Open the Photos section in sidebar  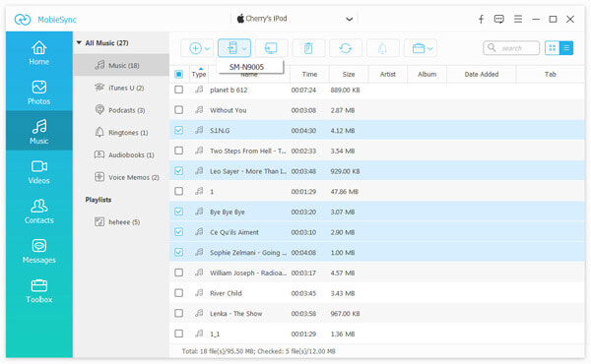click(x=38, y=92)
